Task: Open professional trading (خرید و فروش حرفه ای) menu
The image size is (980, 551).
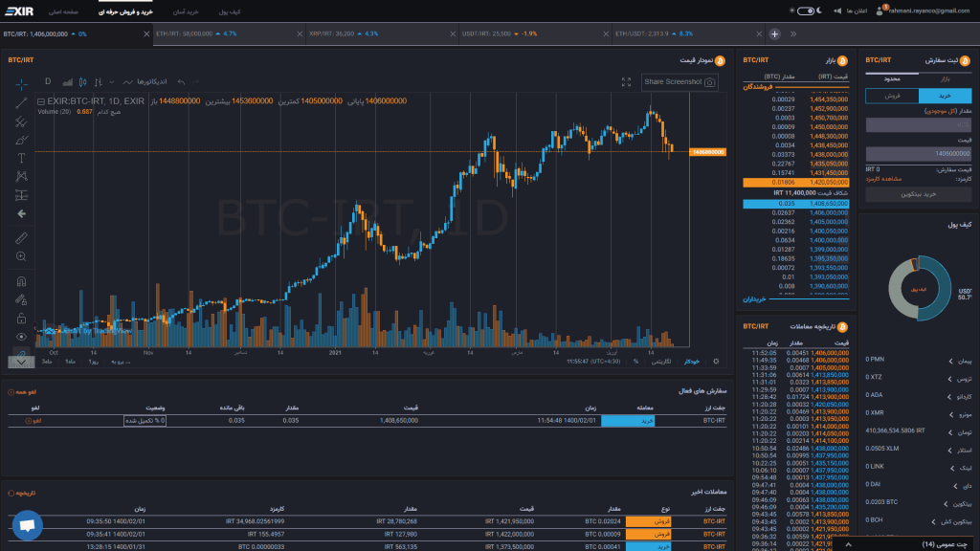Action: tap(125, 11)
